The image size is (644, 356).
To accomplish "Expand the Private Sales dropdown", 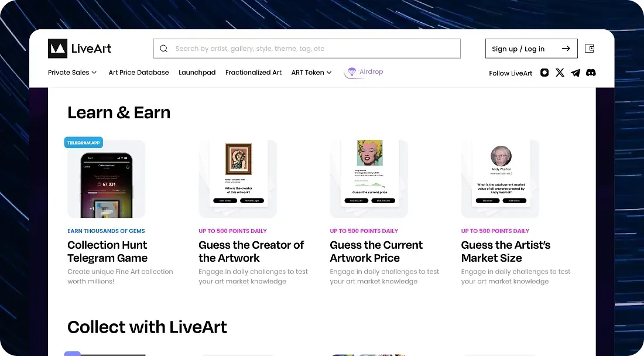I will tap(72, 72).
